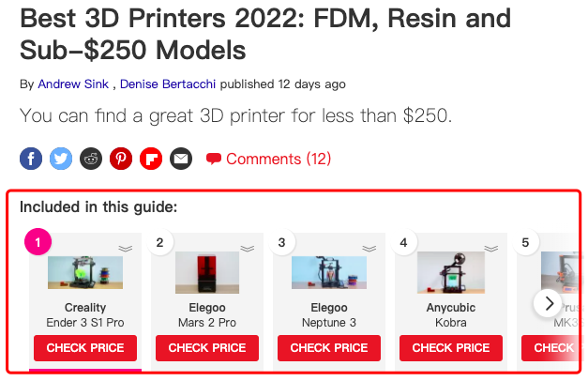The height and width of the screenshot is (381, 588).
Task: Open author Denise Bertacchi's profile
Action: [x=168, y=84]
